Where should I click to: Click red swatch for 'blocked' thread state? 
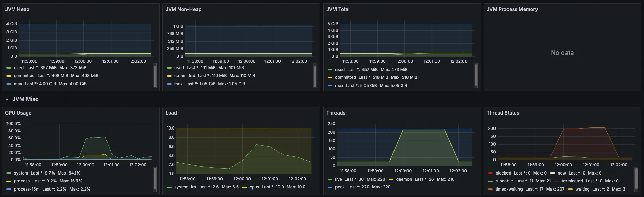click(490, 173)
